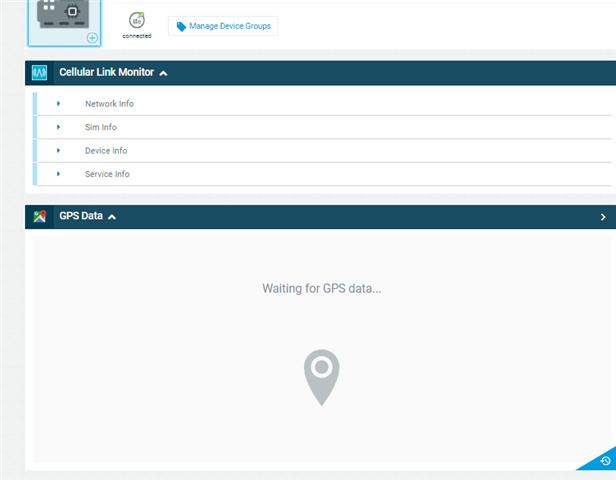Click the connected status label
616x480 pixels.
[x=137, y=36]
